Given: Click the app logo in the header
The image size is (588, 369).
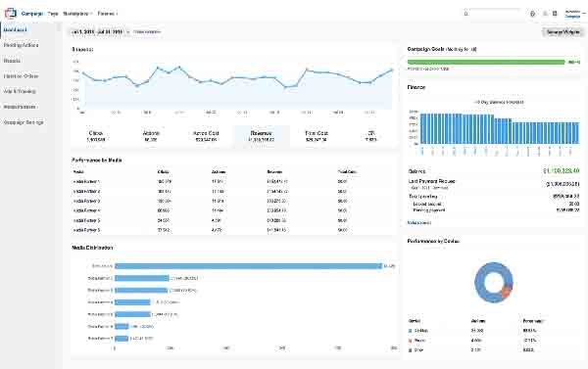Looking at the screenshot, I should click(x=11, y=13).
